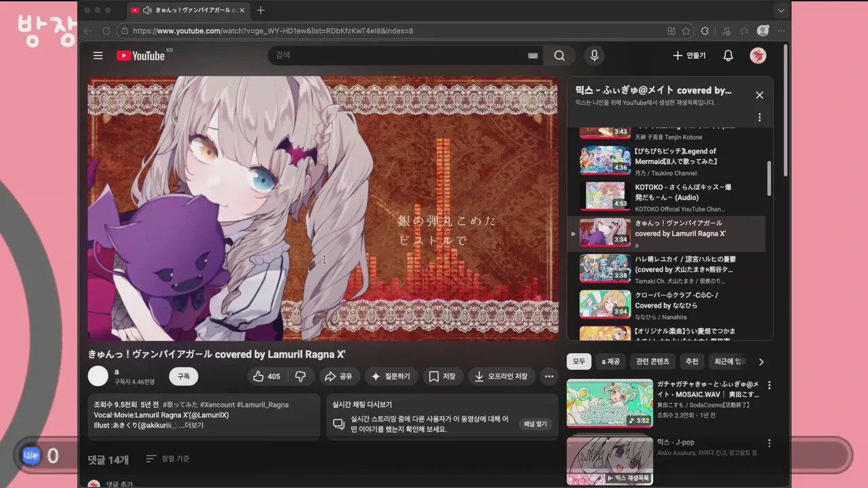Open the live chat replay with 패널 열기

click(535, 424)
